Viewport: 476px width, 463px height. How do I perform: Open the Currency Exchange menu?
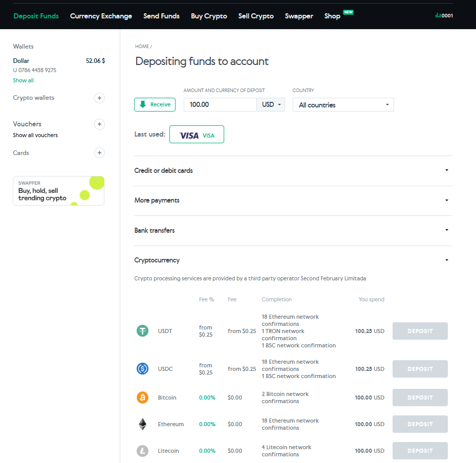pos(101,16)
